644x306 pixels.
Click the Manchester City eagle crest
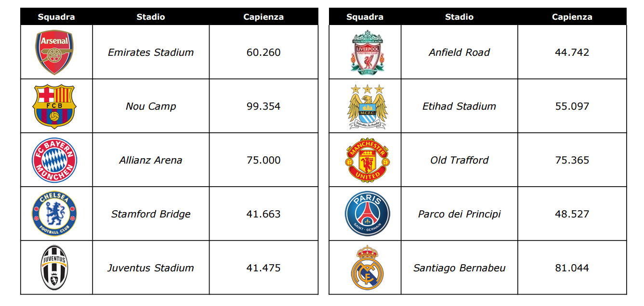coord(368,106)
